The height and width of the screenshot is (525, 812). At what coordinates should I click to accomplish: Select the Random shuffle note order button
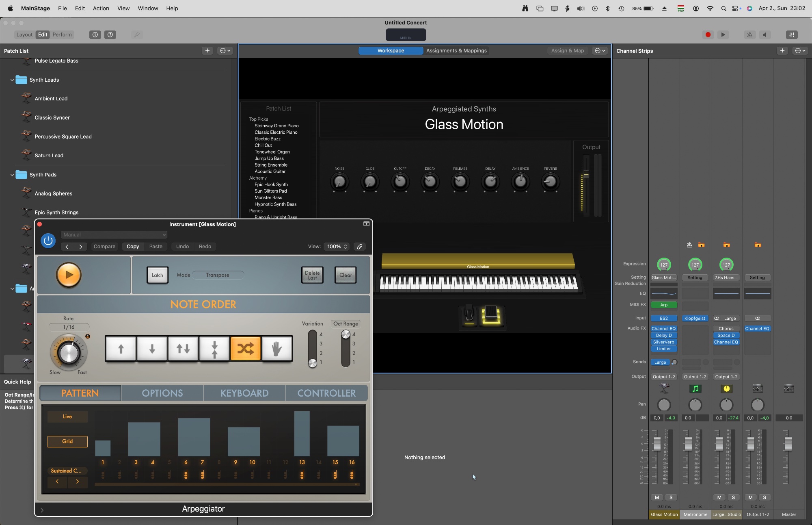[x=246, y=348]
